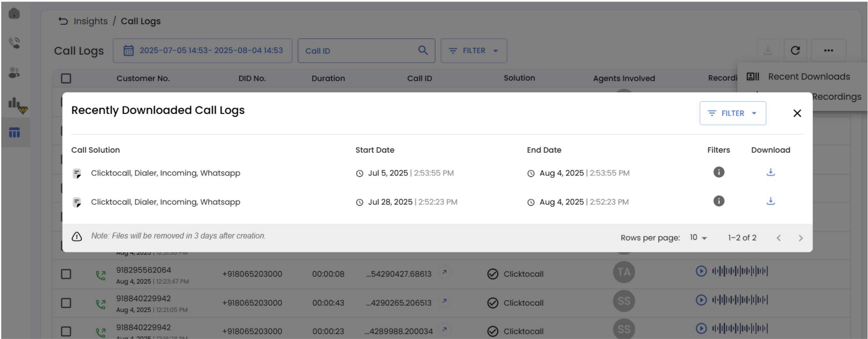Toggle the select-all checkbox in table header
Viewport: 868px width, 339px height.
click(66, 79)
